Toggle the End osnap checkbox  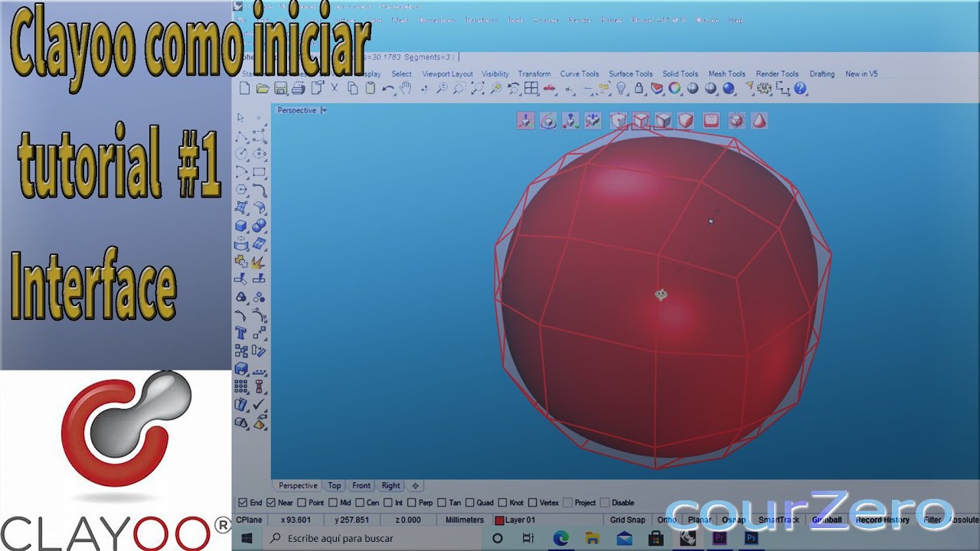(x=243, y=503)
